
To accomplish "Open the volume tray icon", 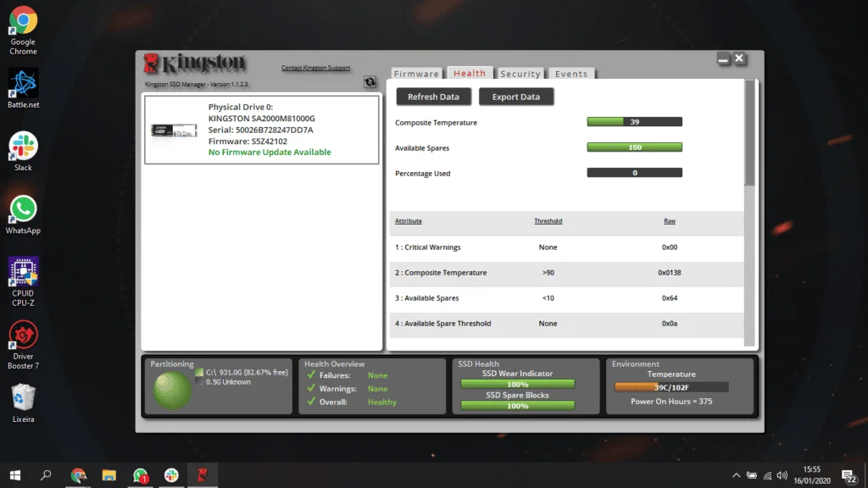I will (x=782, y=475).
